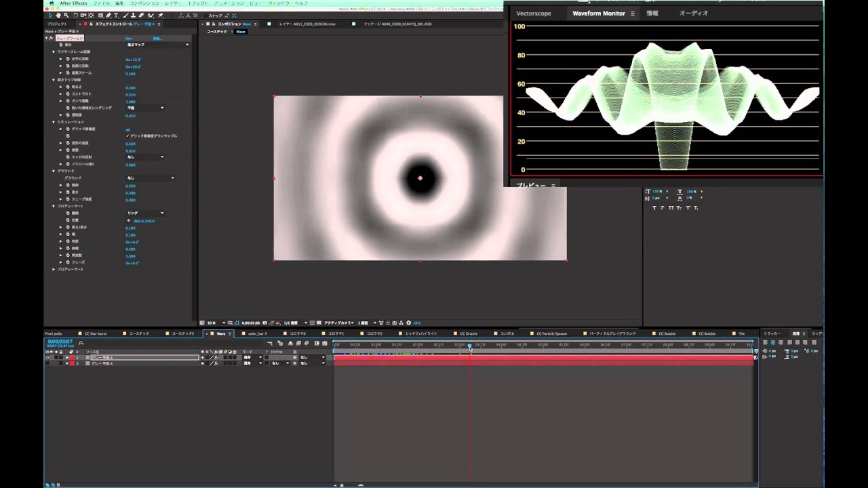Select the Puppet Pin tool
This screenshot has width=868, height=488.
[161, 15]
